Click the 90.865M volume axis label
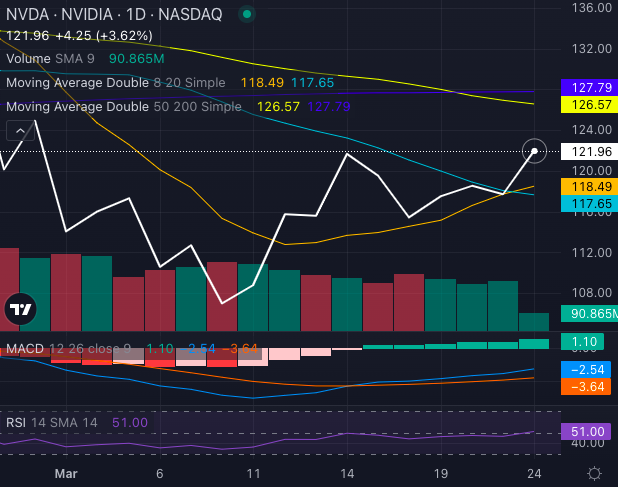Screen dimensions: 618x487 pos(588,314)
